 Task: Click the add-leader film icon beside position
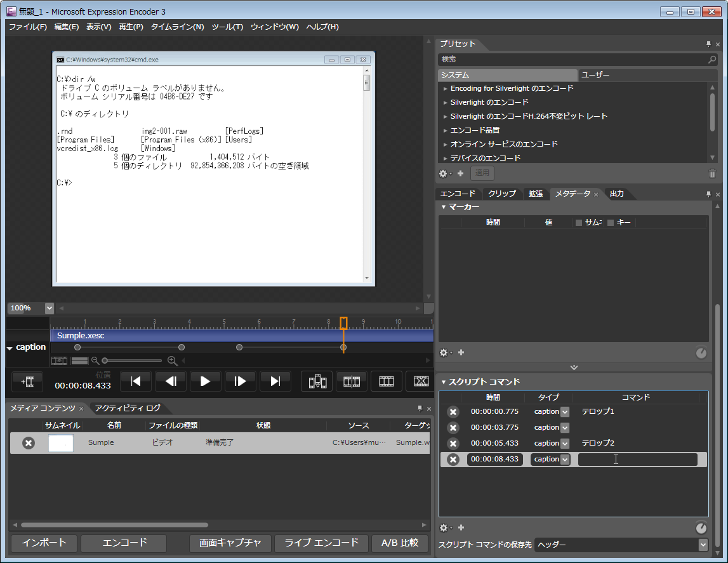coord(27,381)
